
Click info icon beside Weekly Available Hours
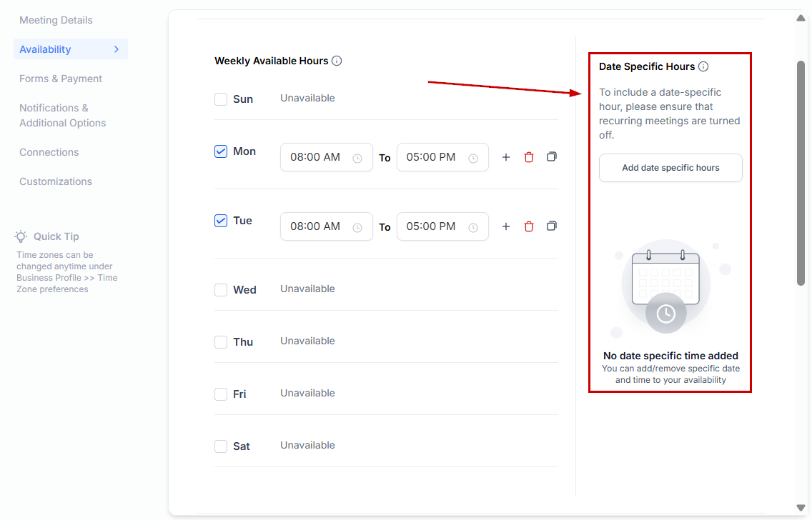337,61
